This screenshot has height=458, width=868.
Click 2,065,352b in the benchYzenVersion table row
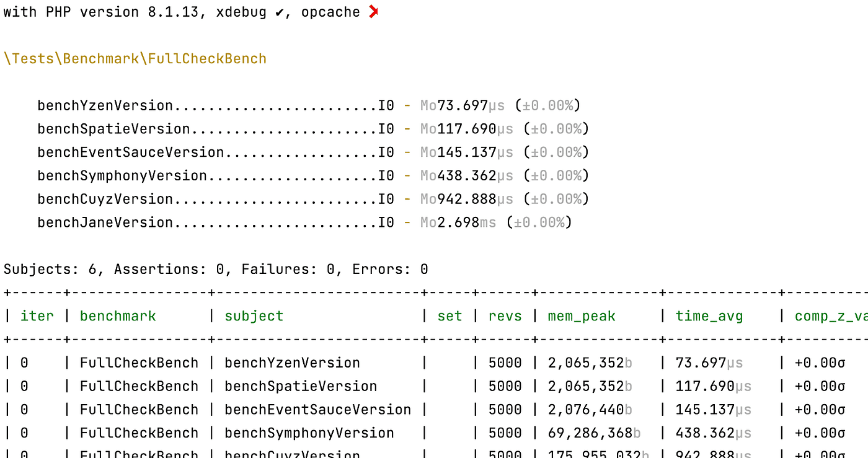[x=590, y=363]
